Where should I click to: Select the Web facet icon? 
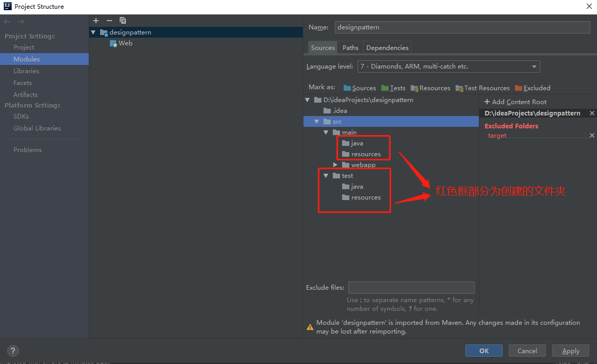[x=113, y=43]
